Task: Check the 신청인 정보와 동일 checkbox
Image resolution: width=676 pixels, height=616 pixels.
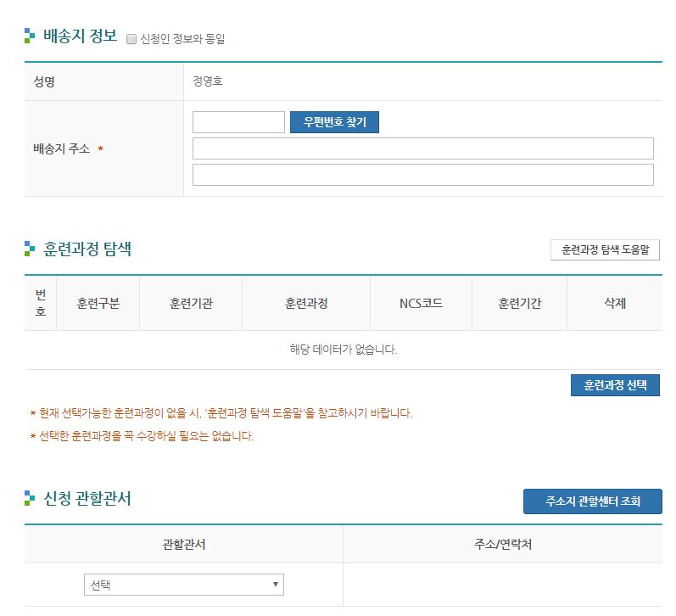Action: click(x=131, y=39)
